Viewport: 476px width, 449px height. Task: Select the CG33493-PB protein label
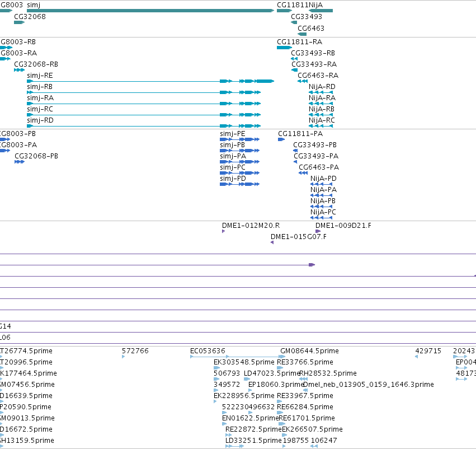pyautogui.click(x=315, y=145)
